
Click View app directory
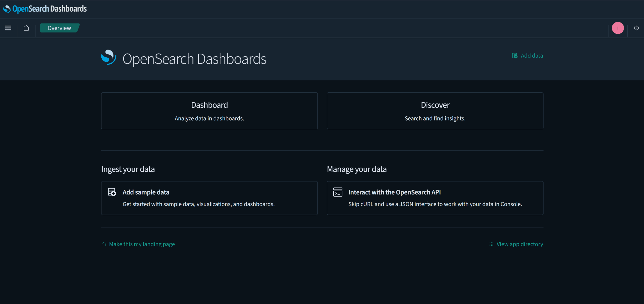pos(520,244)
